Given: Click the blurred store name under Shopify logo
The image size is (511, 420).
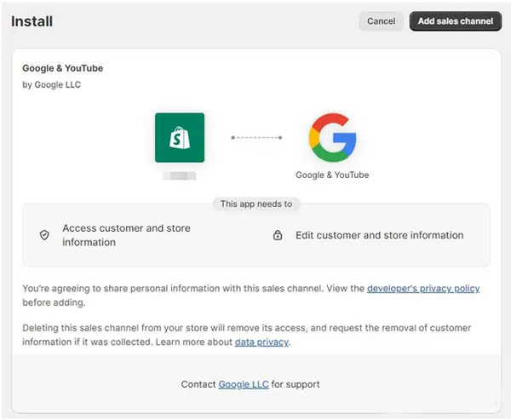Looking at the screenshot, I should [x=179, y=175].
